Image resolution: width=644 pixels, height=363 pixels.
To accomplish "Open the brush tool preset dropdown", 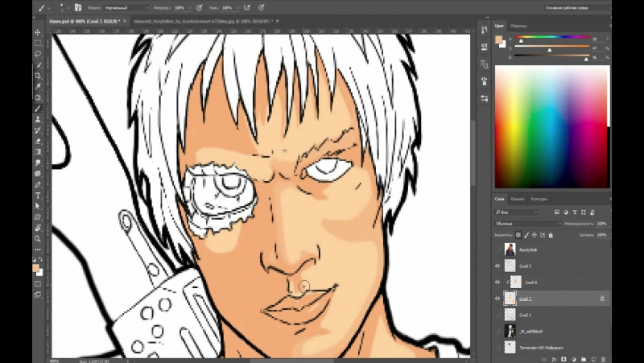I will pyautogui.click(x=49, y=7).
